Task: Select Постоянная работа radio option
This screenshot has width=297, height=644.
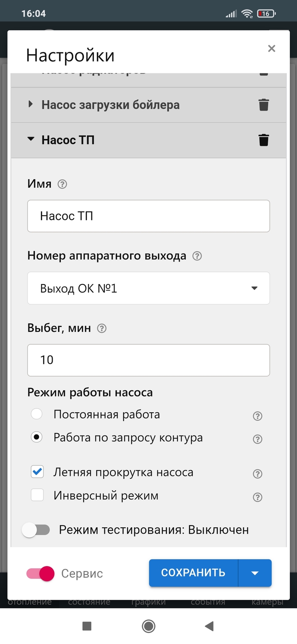Action: click(37, 414)
